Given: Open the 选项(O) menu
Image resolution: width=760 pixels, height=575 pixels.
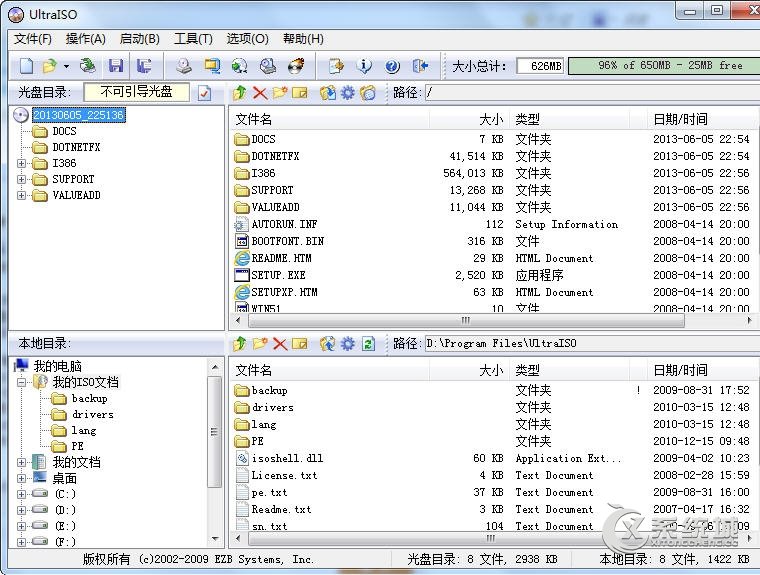Looking at the screenshot, I should [247, 39].
